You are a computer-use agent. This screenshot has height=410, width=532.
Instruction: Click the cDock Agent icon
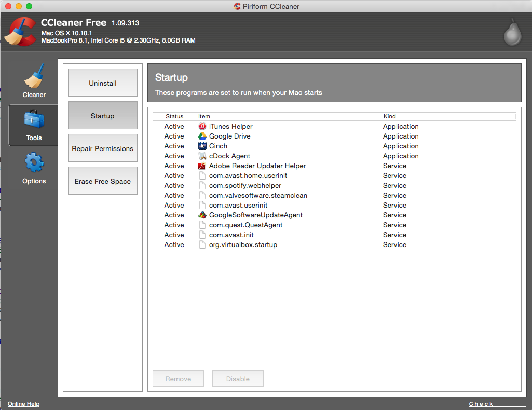click(x=202, y=156)
